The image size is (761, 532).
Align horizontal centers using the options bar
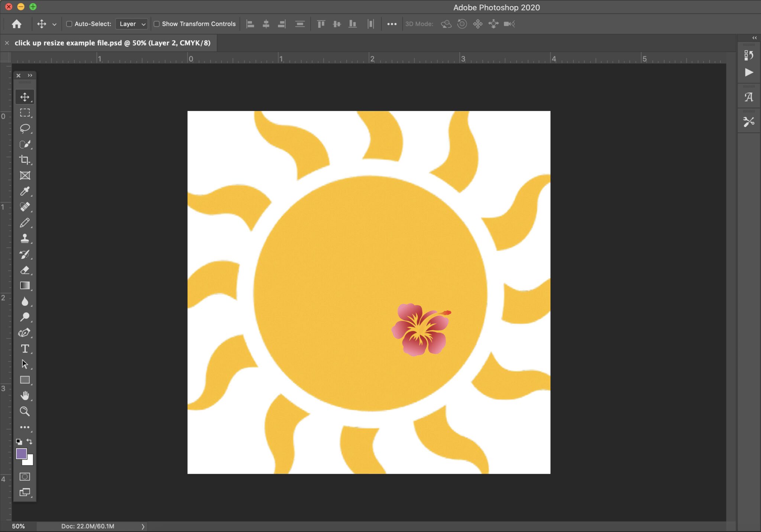[266, 23]
